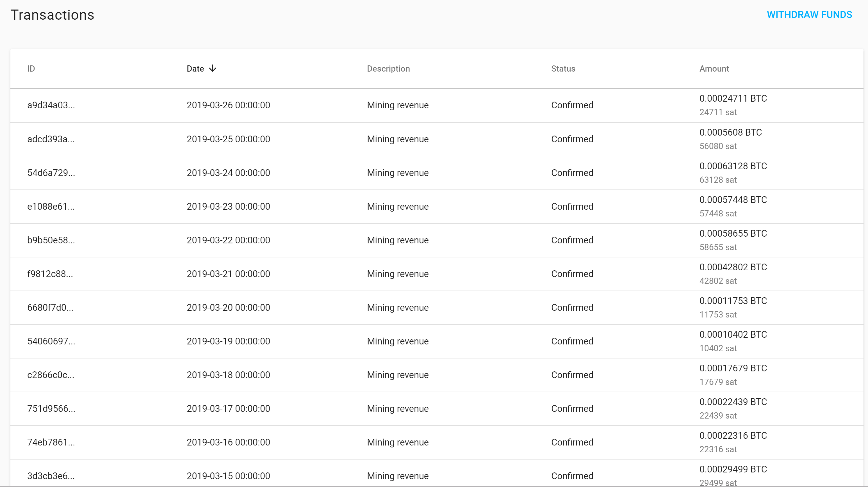Click amount 0.00010402 BTC
This screenshot has width=868, height=489.
pyautogui.click(x=733, y=334)
